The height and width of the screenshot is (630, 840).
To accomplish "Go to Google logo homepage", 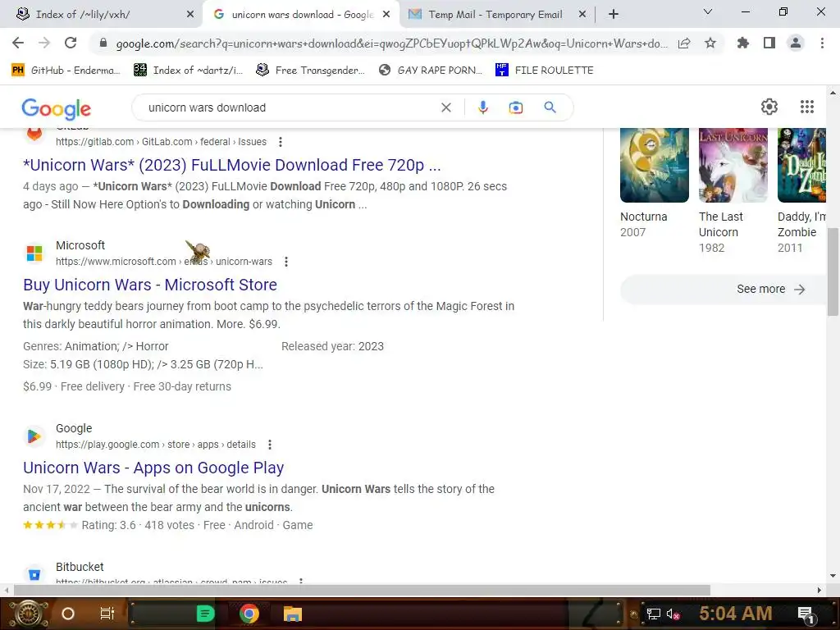I will (57, 109).
